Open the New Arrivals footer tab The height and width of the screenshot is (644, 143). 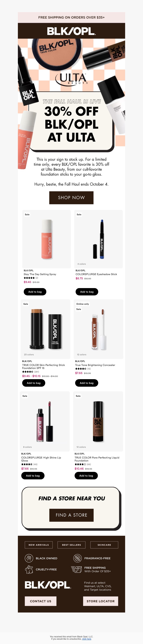coord(39,545)
